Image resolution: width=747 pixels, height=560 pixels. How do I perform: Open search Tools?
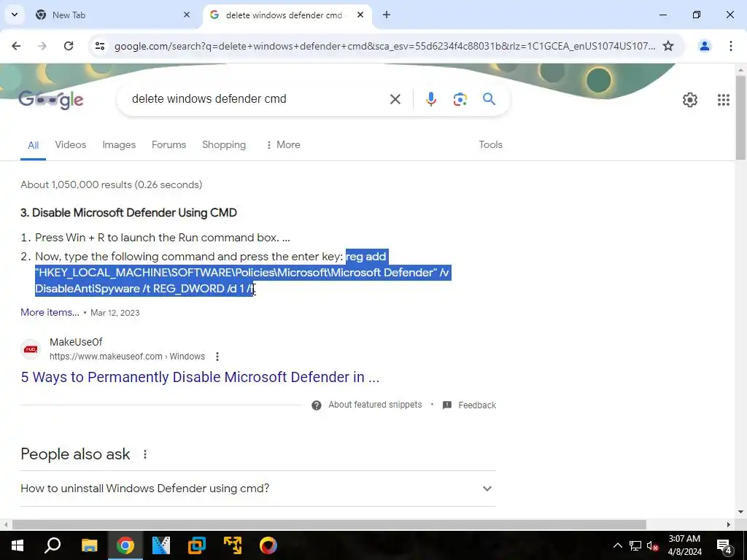click(x=491, y=145)
